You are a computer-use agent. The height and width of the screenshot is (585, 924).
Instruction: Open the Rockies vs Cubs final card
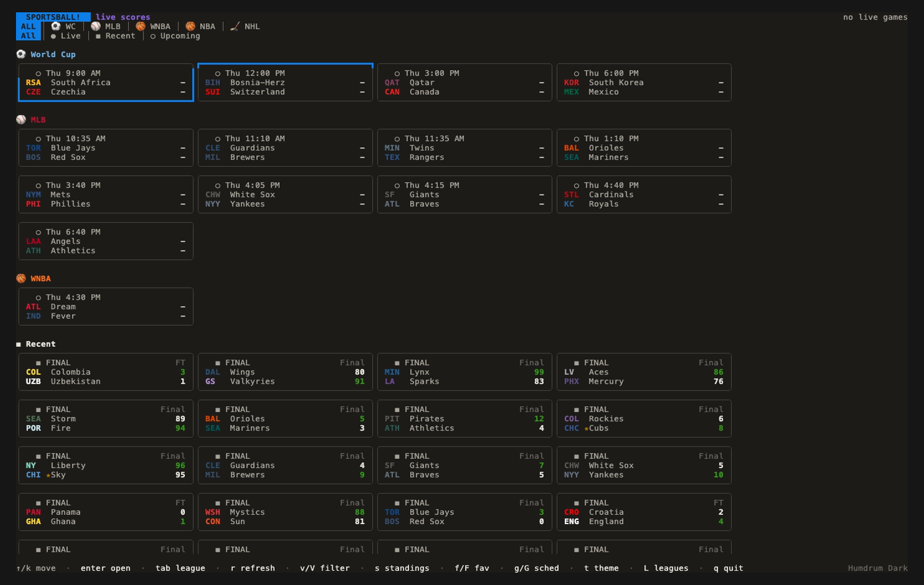[x=644, y=419]
